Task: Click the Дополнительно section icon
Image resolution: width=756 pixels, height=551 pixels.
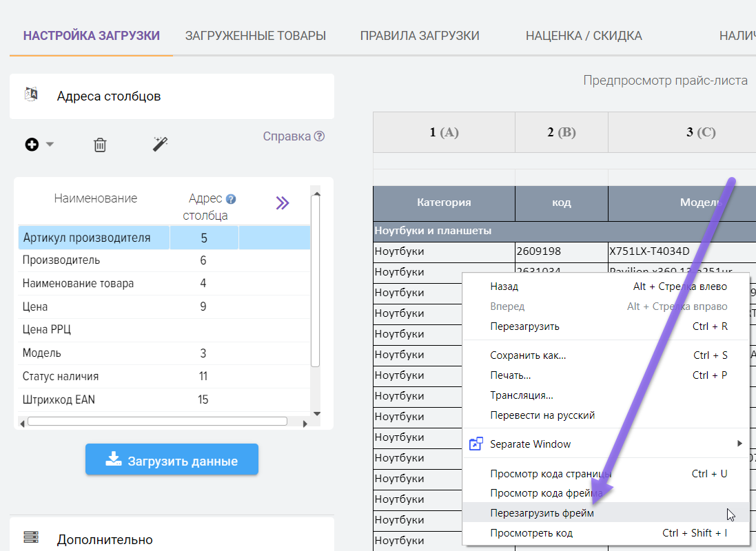Action: (31, 537)
